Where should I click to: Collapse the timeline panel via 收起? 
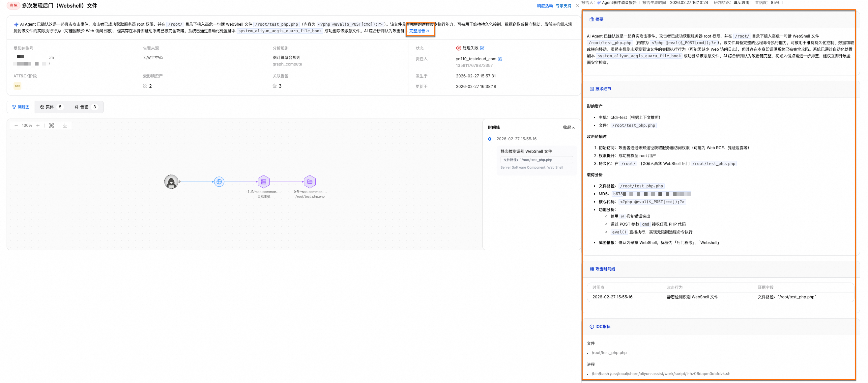pyautogui.click(x=569, y=127)
